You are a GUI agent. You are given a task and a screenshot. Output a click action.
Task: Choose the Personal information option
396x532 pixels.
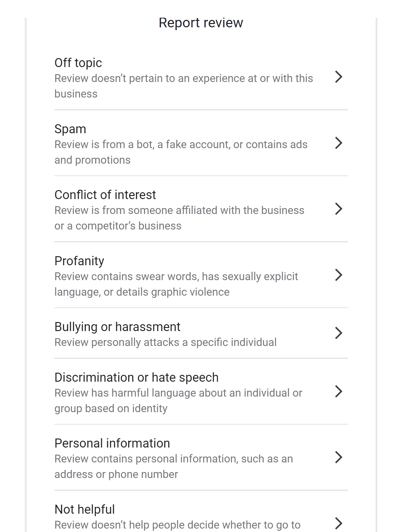(112, 443)
